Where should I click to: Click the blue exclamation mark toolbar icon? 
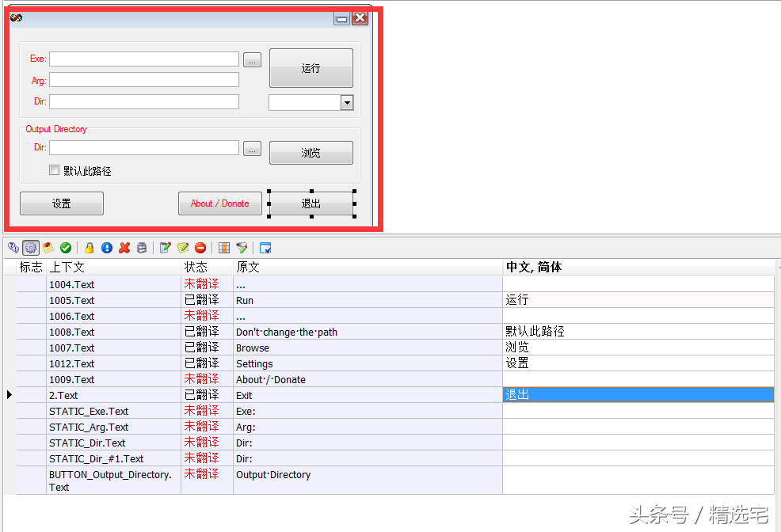pyautogui.click(x=107, y=247)
